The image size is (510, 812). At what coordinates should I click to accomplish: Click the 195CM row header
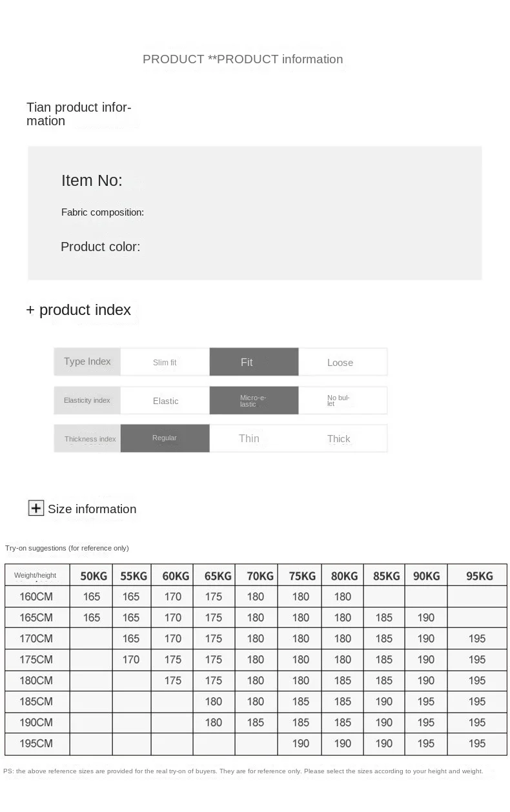(x=37, y=744)
